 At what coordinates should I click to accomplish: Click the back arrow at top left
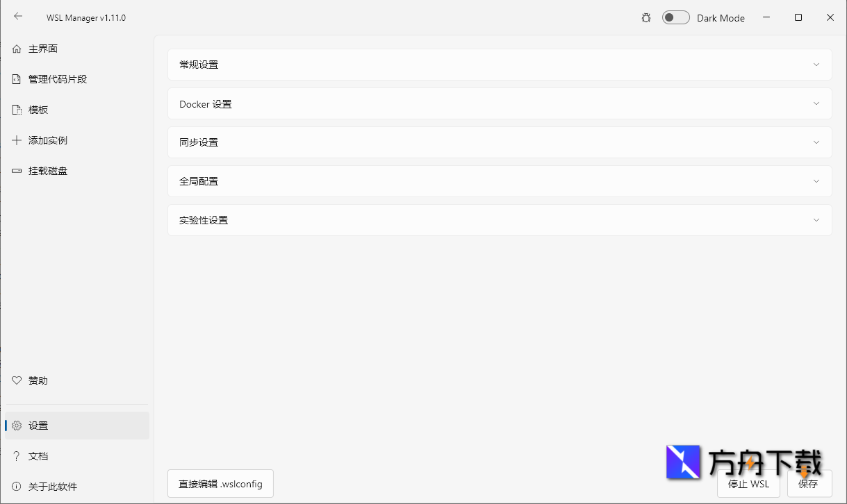coord(17,17)
